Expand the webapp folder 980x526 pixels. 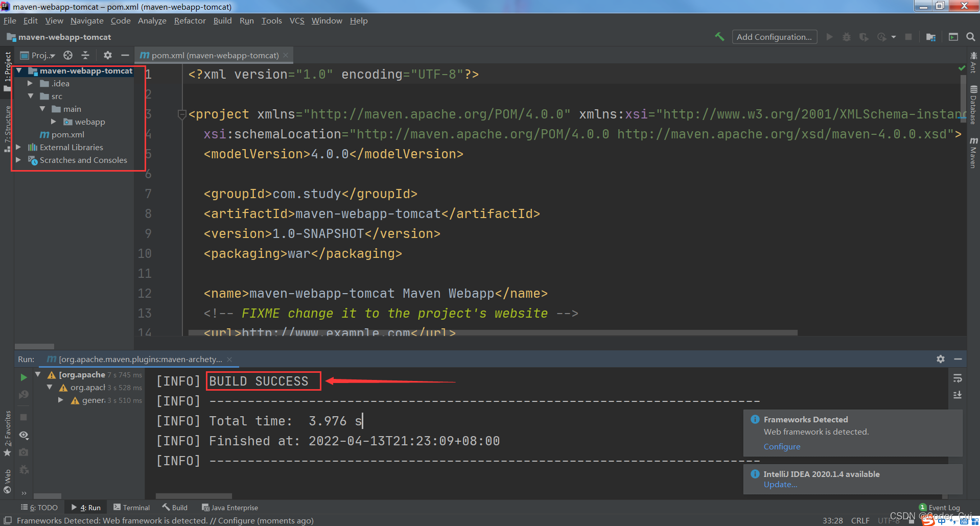pos(54,122)
